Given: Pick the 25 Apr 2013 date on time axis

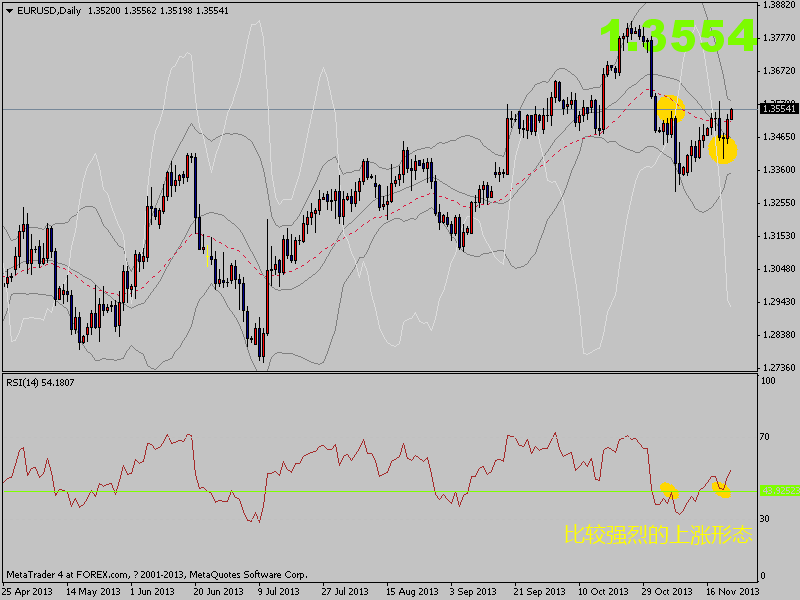Looking at the screenshot, I should [28, 592].
